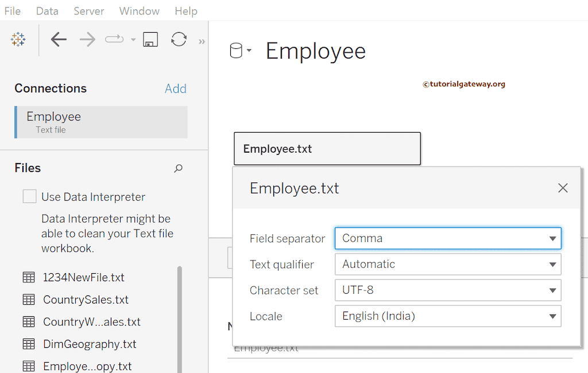588x373 pixels.
Task: Open the Server menu
Action: coord(88,10)
